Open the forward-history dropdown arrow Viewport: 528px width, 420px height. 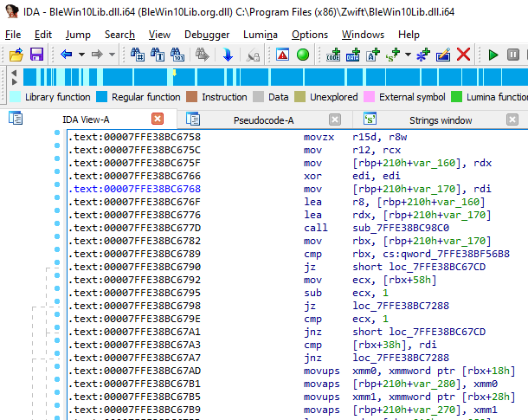113,55
